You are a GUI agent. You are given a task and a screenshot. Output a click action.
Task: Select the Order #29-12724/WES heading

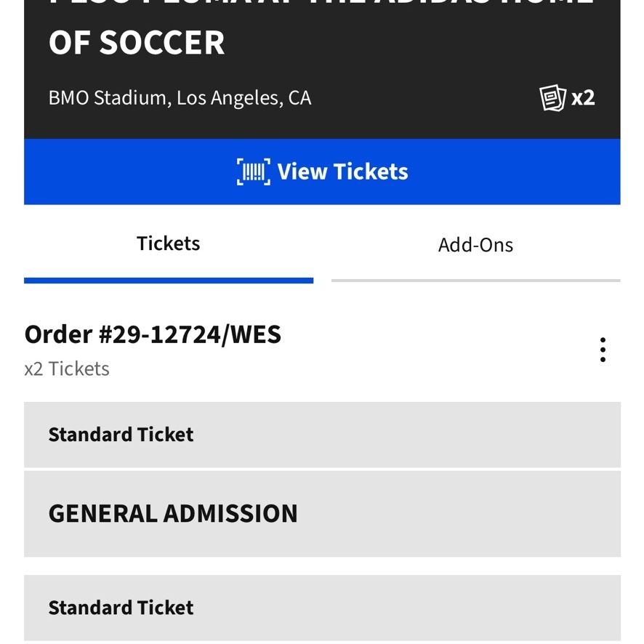click(153, 334)
